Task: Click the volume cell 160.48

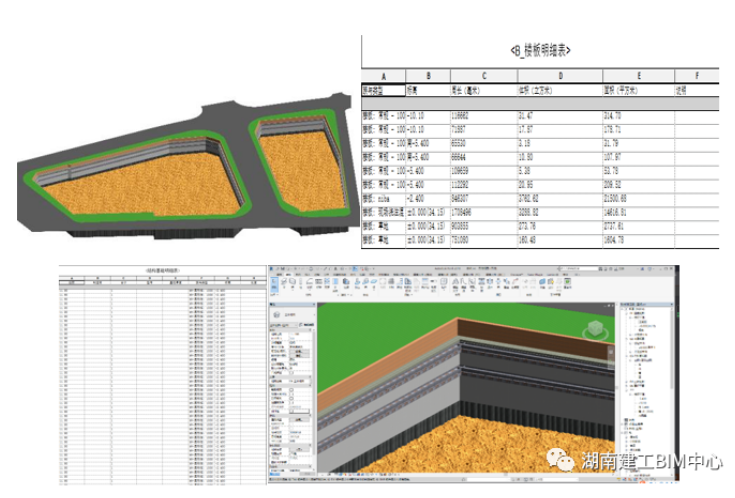Action: coord(560,240)
